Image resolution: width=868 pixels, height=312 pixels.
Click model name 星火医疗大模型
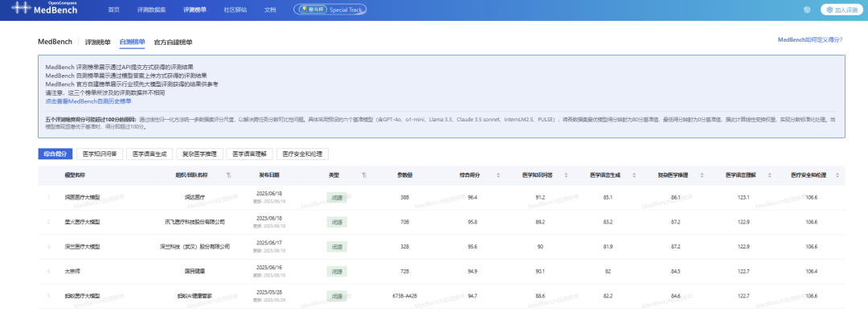click(83, 222)
